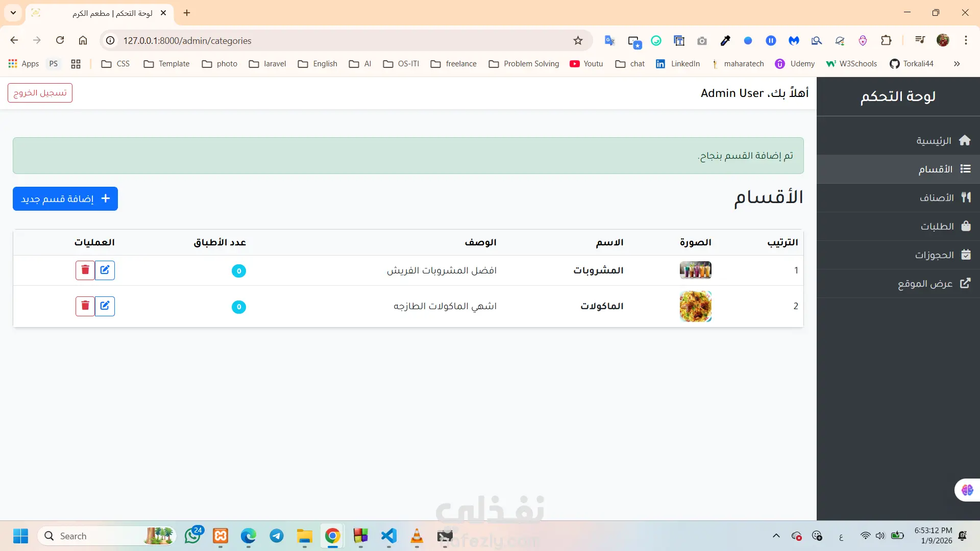
Task: Show hidden system tray icons chevron
Action: click(x=776, y=536)
